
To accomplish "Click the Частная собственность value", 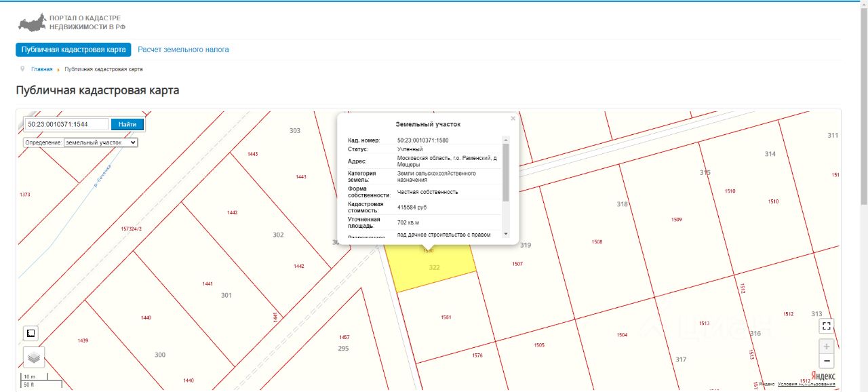I will [x=427, y=192].
